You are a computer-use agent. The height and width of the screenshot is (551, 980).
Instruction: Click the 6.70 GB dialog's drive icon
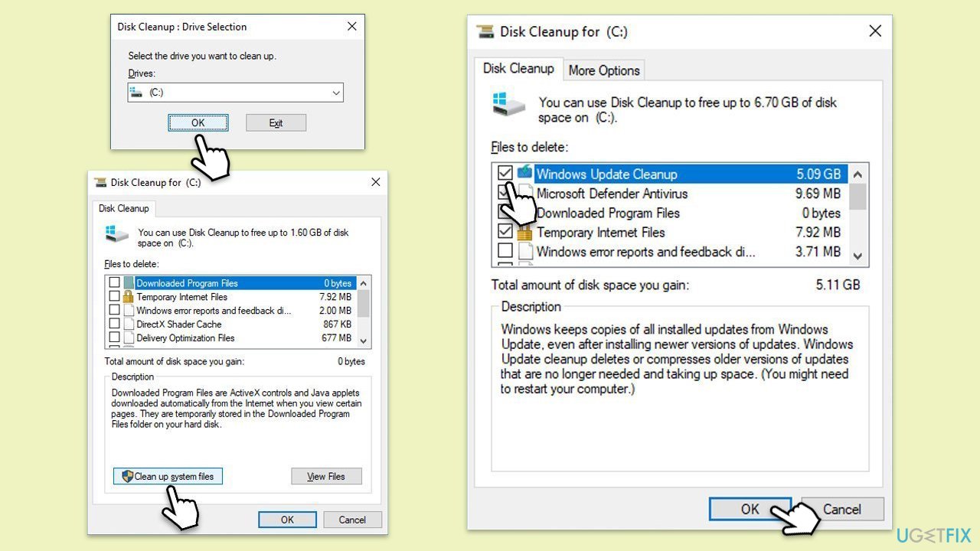(509, 105)
